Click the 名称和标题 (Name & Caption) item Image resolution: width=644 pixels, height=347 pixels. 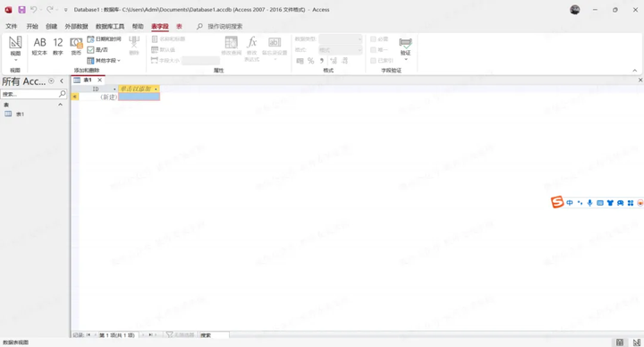(x=168, y=39)
